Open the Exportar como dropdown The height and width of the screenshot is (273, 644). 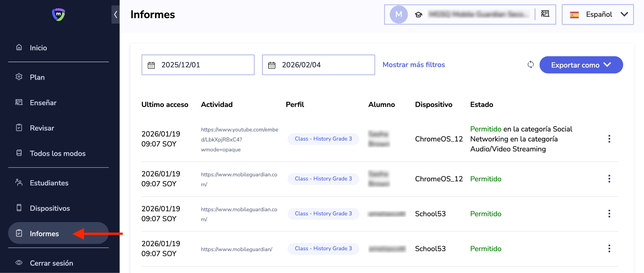[581, 65]
